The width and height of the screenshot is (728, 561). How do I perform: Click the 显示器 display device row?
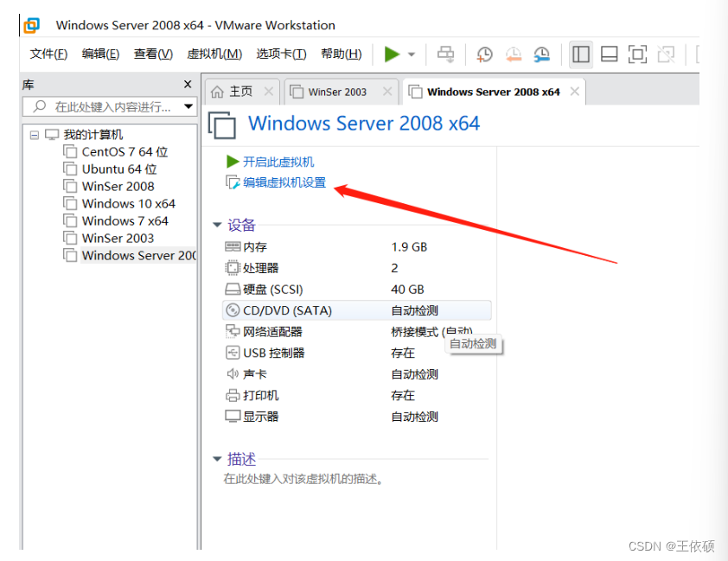pos(356,417)
